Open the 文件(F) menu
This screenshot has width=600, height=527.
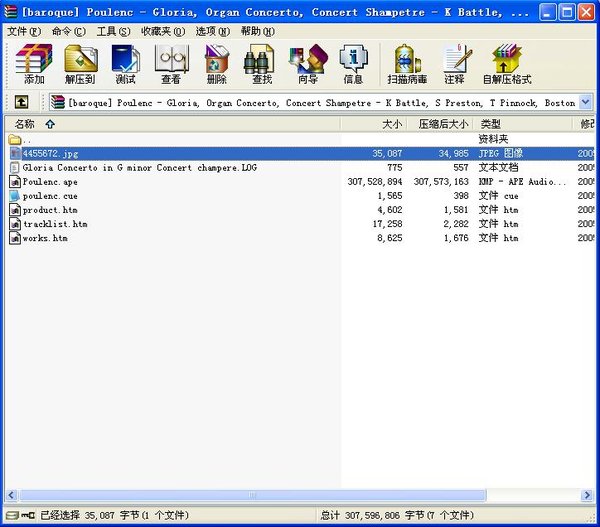point(23,31)
